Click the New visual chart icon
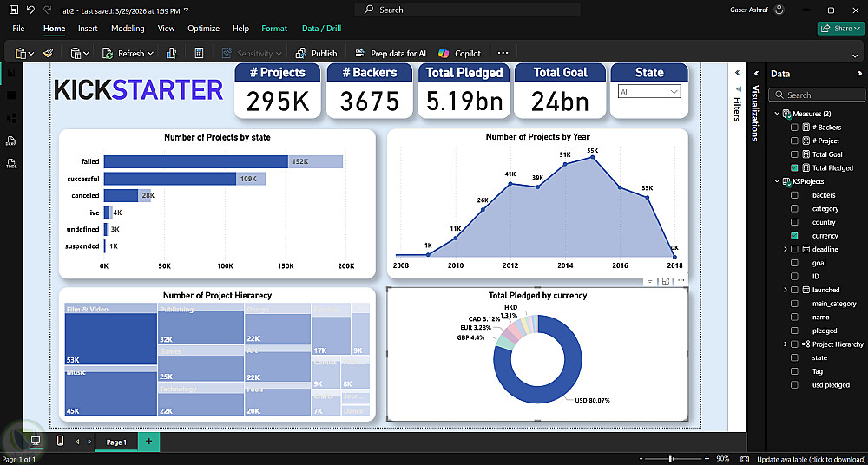 (171, 53)
